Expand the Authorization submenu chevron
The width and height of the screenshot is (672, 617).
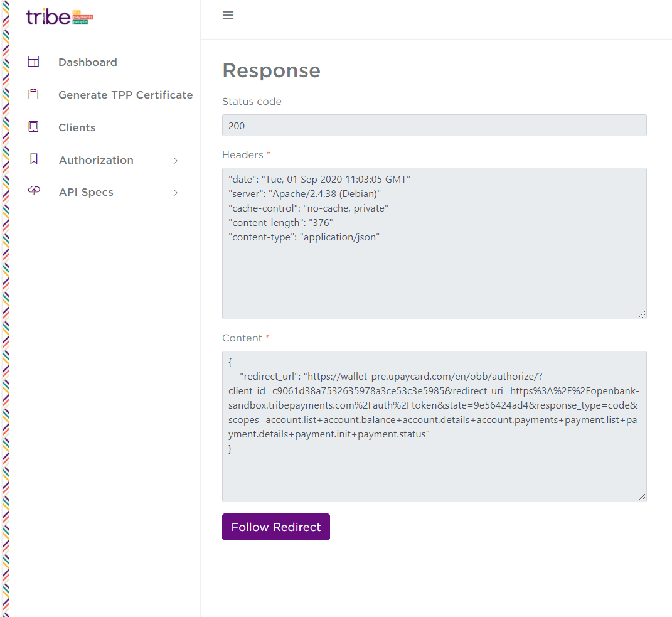[176, 161]
